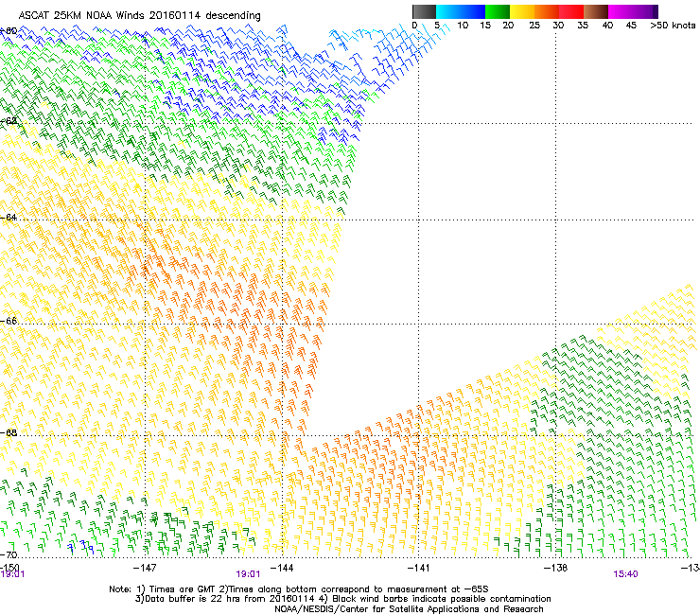Image resolution: width=700 pixels, height=615 pixels.
Task: Click the '-62' latitude axis label
Action: coord(9,121)
